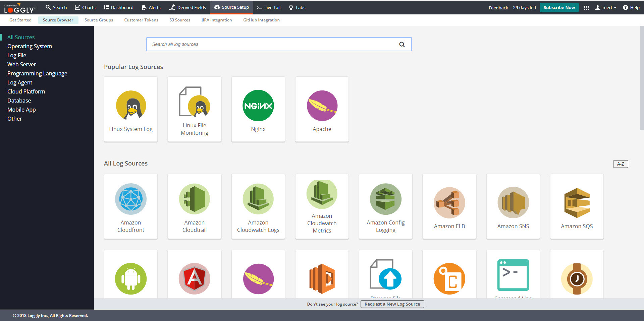Open the Command Line terminal icon
Viewport: 644px width, 321px height.
tap(513, 275)
